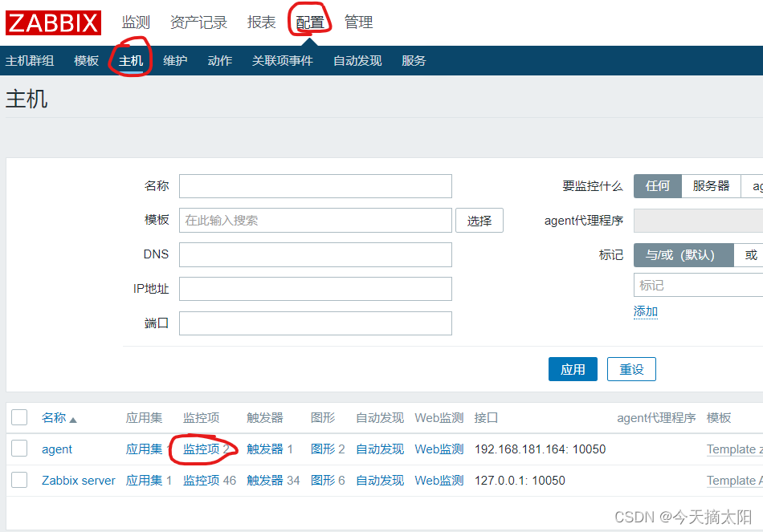
Task: Open 应用集 for Zabbix server
Action: tap(144, 481)
